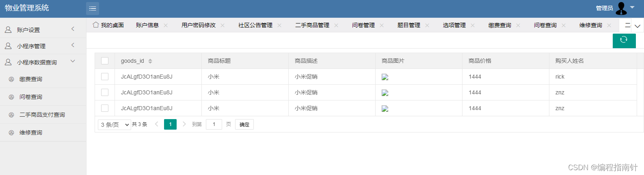Screen dimensions: 644x175
Task: Switch to 二手商品管理 tab
Action: click(x=312, y=25)
